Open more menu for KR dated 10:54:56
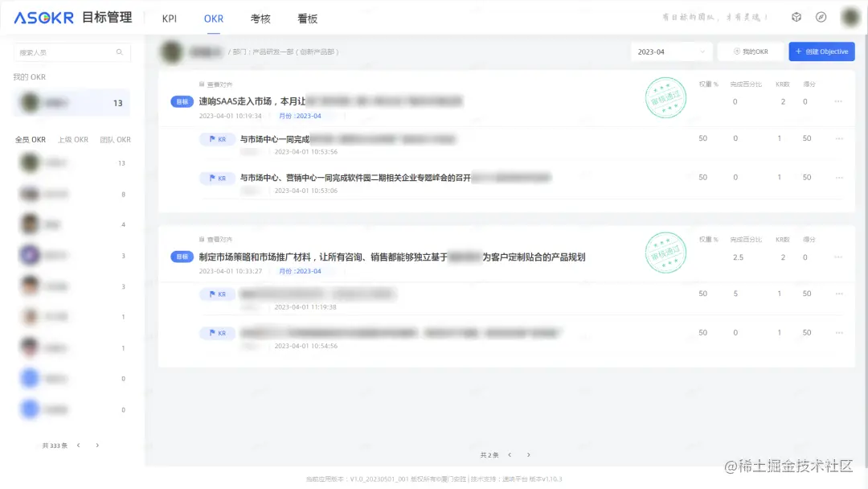The height and width of the screenshot is (489, 868). coord(839,332)
